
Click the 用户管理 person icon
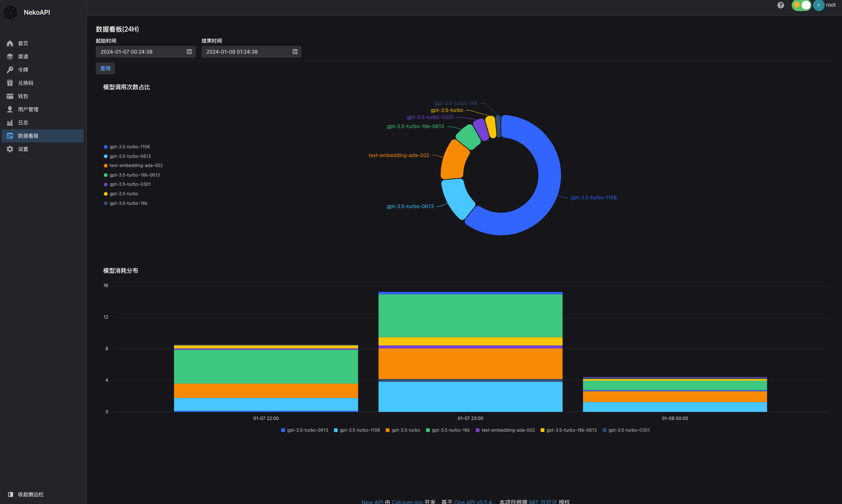(10, 109)
